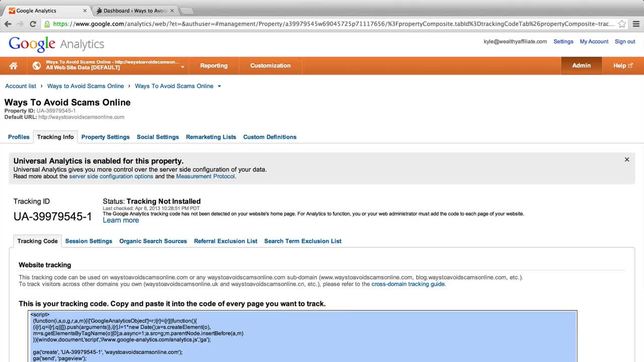
Task: Reload the page with the refresh icon
Action: (x=33, y=24)
